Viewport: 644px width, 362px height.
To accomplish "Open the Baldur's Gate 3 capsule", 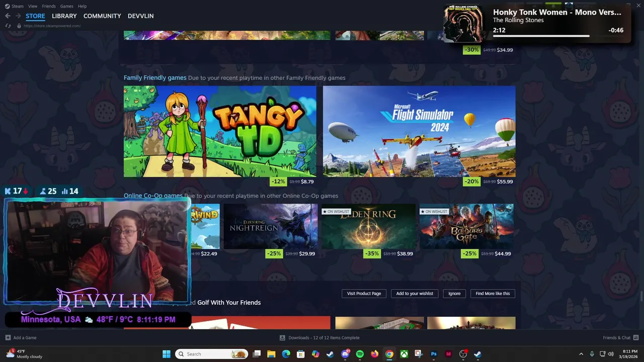I will point(467,226).
